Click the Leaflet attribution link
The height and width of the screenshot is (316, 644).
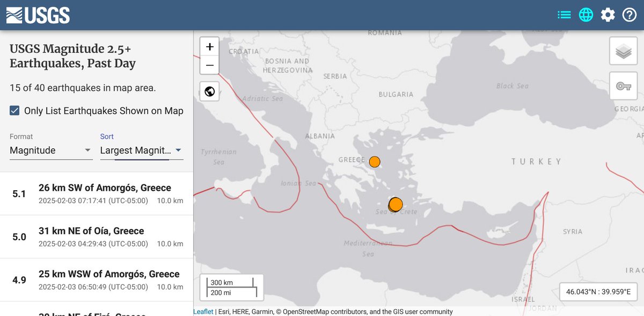coord(202,311)
